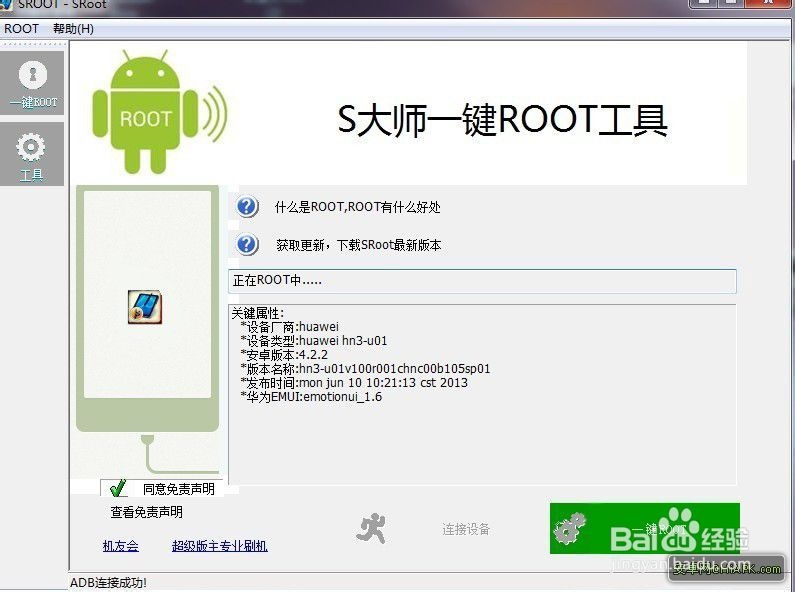Click the green Android ROOT logo
Image resolution: width=795 pixels, height=592 pixels.
159,112
